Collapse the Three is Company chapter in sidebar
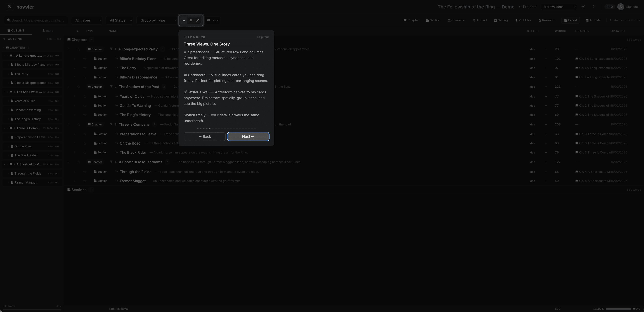Screen dimensions: 644x312 tap(5, 128)
